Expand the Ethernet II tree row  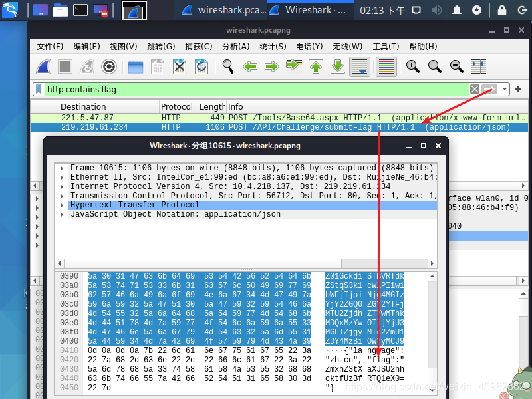click(62, 177)
